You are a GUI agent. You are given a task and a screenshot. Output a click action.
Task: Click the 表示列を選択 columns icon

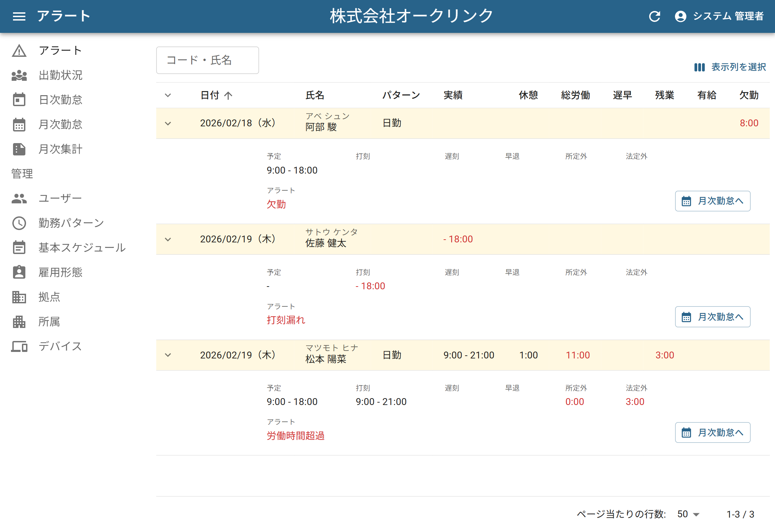(x=699, y=67)
